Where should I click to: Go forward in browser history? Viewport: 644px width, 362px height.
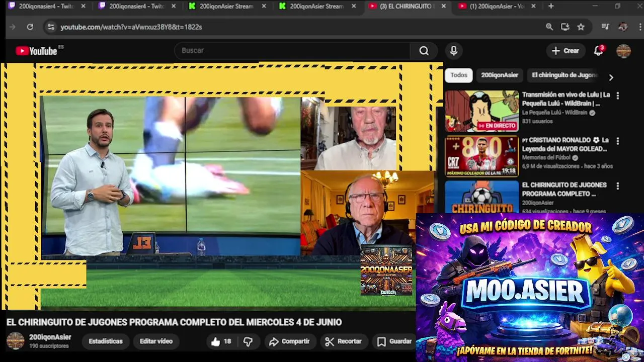tap(13, 27)
